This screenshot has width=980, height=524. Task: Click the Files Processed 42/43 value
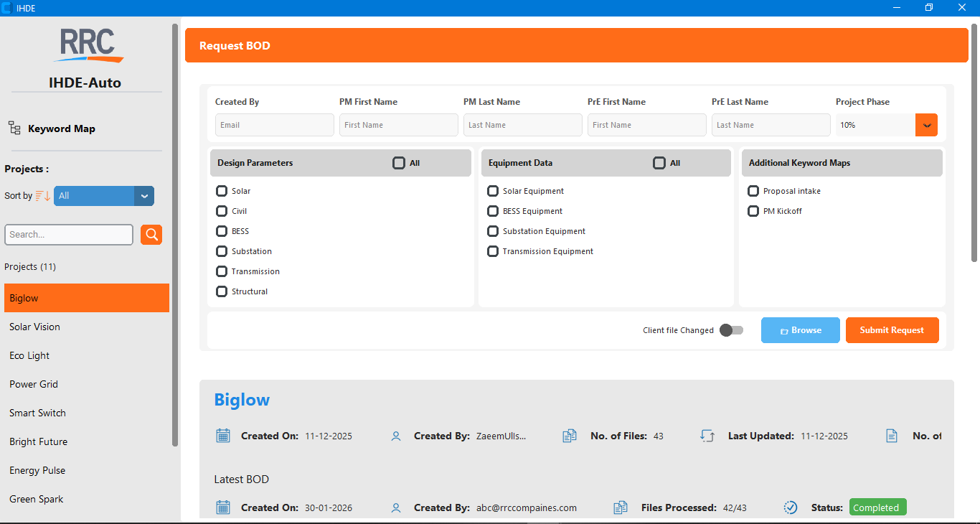click(x=735, y=508)
